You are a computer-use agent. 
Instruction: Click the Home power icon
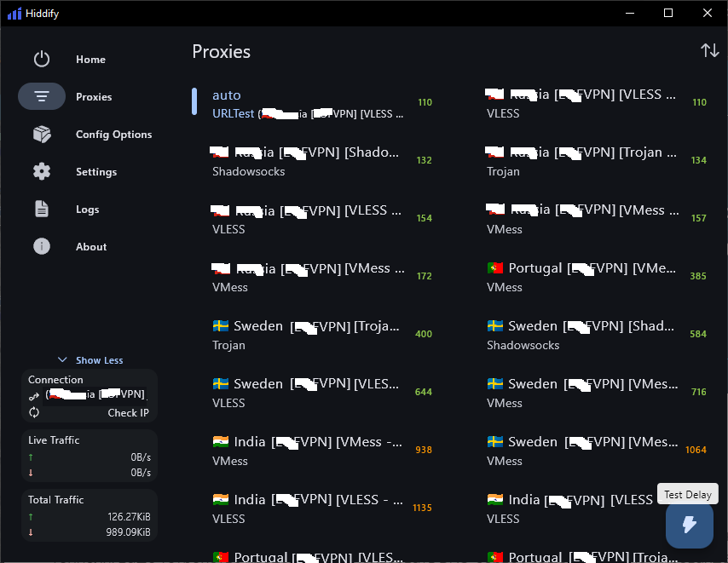click(x=41, y=59)
